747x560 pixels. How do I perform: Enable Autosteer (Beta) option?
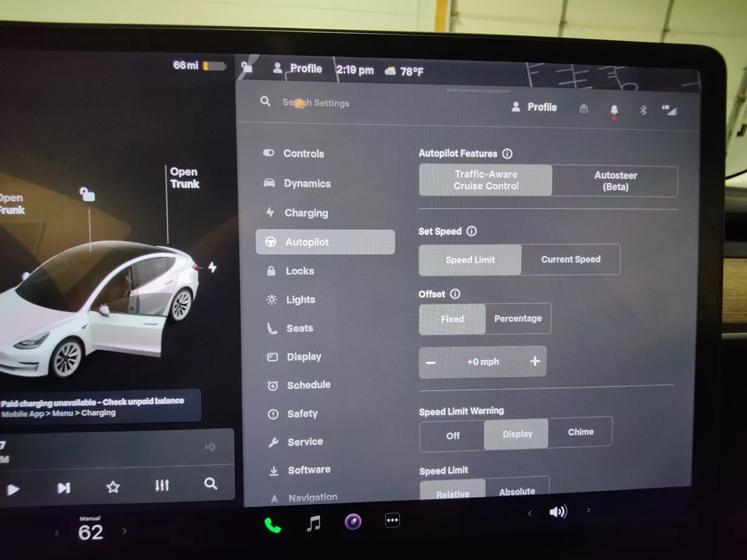pos(614,181)
